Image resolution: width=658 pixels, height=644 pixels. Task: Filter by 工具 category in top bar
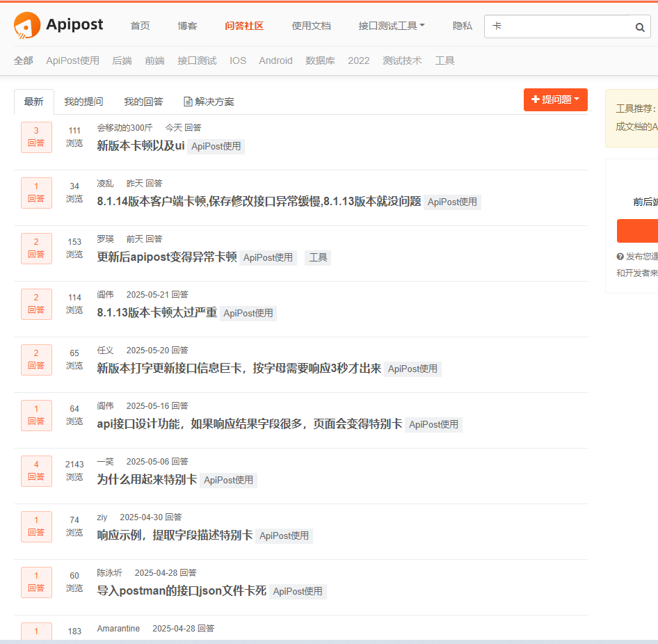445,61
